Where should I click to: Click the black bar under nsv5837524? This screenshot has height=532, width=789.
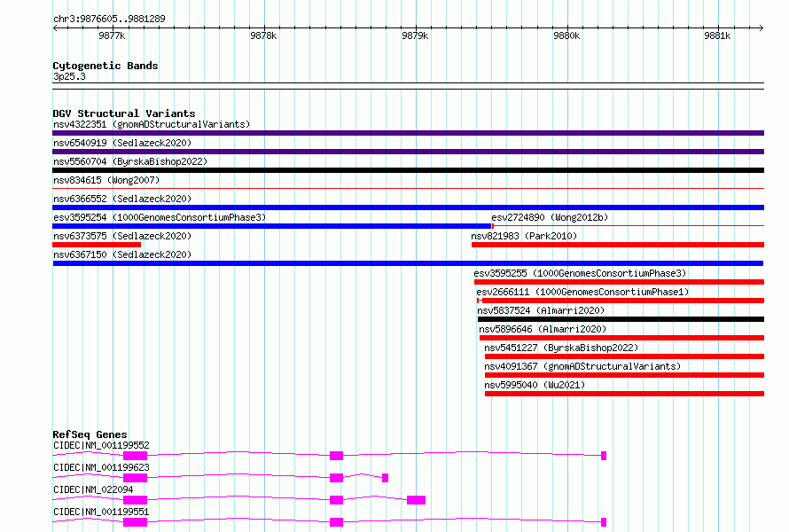621,319
